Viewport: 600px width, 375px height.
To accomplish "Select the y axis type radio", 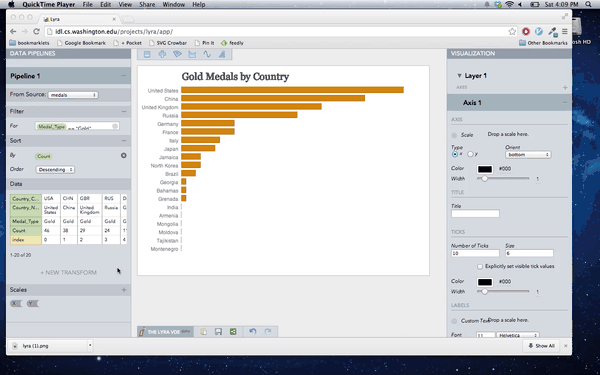I will tap(470, 154).
